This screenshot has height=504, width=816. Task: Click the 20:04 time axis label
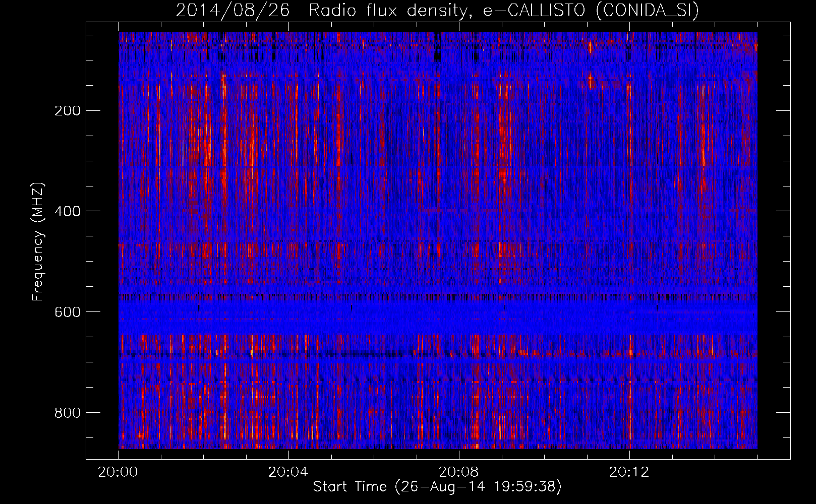pyautogui.click(x=288, y=472)
